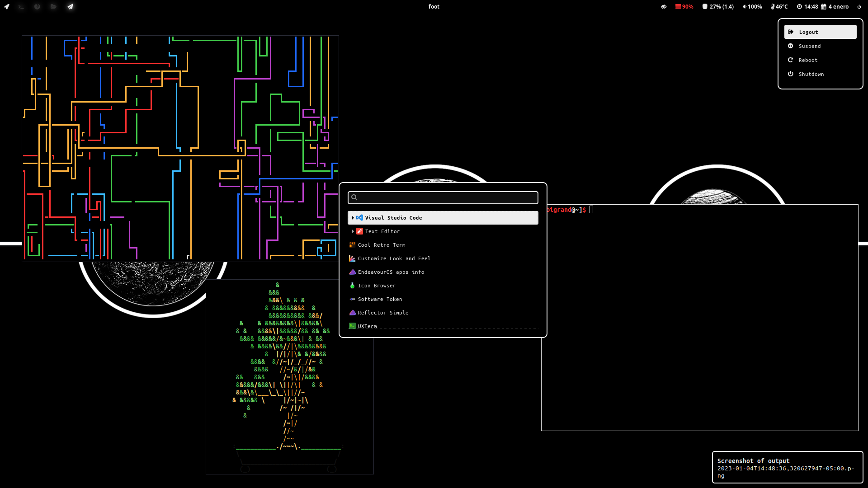Screen dimensions: 868x488
Task: Open the calendar from 4 enero date
Action: coord(835,7)
